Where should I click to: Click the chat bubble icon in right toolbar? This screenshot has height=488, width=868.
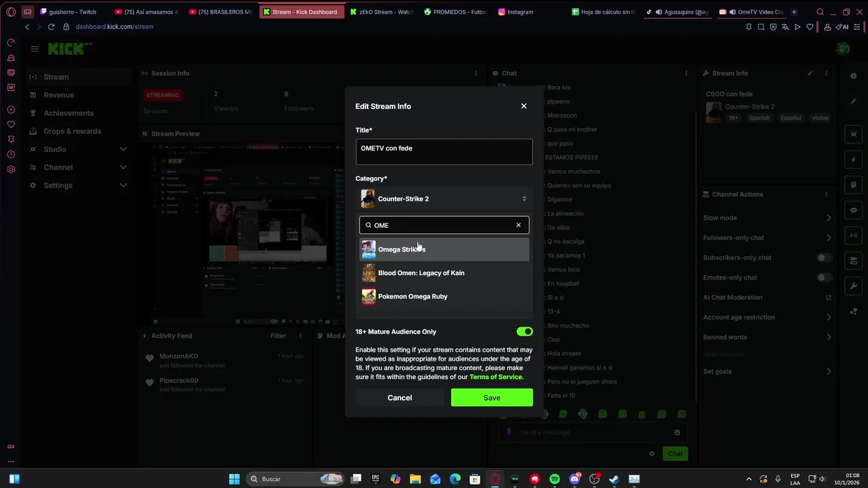[x=854, y=210]
